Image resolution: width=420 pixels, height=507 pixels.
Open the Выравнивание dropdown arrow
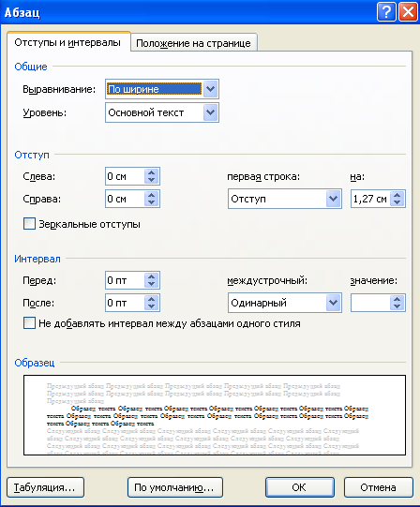(x=210, y=89)
